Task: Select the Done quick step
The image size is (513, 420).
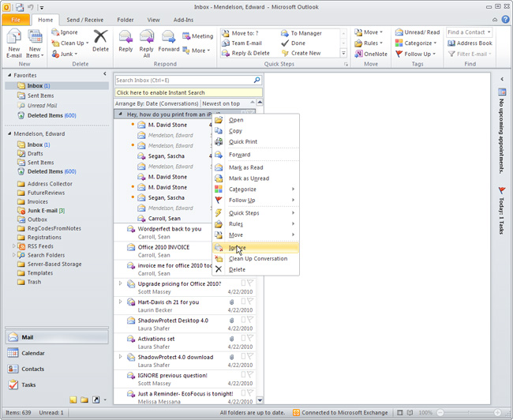Action: coord(294,43)
